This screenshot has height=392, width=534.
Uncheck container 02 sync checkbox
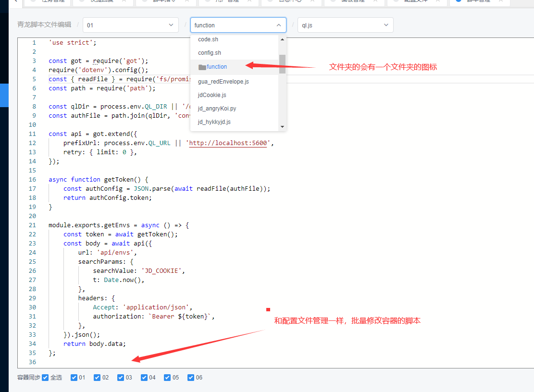[x=97, y=378]
